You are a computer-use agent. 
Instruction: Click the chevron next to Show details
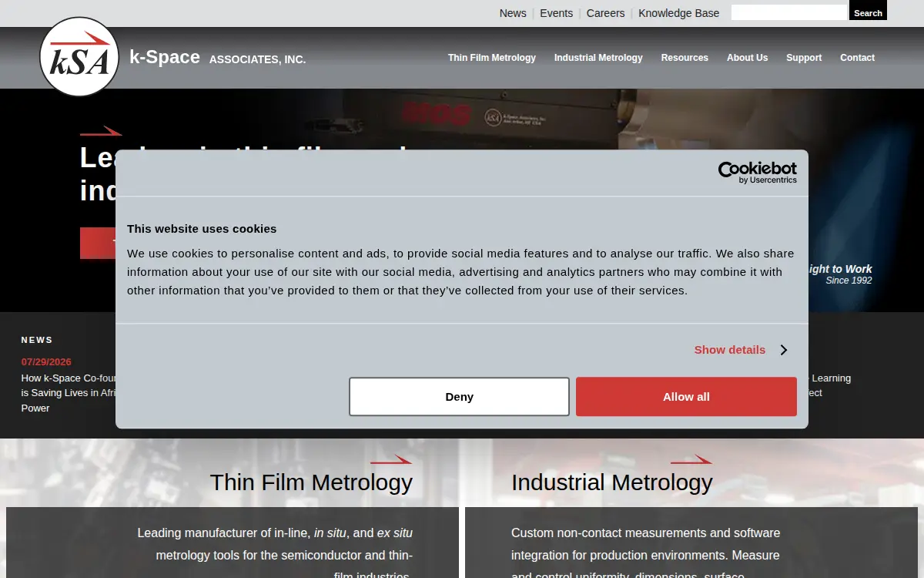point(783,350)
